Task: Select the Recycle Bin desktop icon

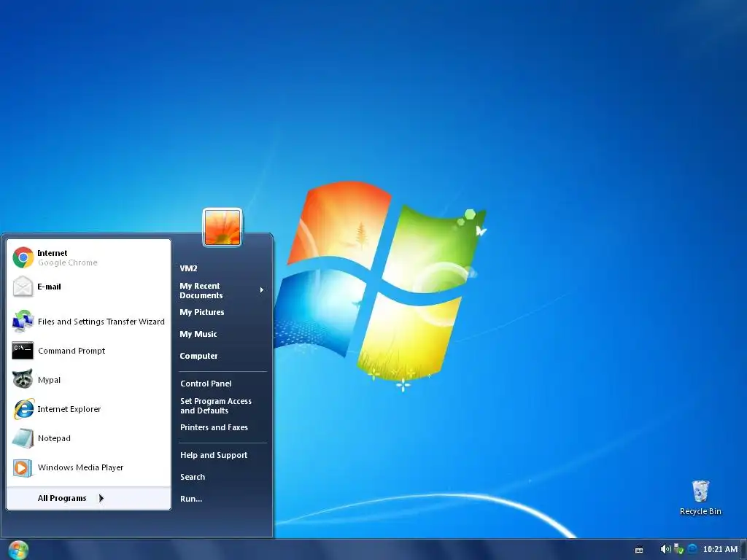Action: [x=700, y=498]
